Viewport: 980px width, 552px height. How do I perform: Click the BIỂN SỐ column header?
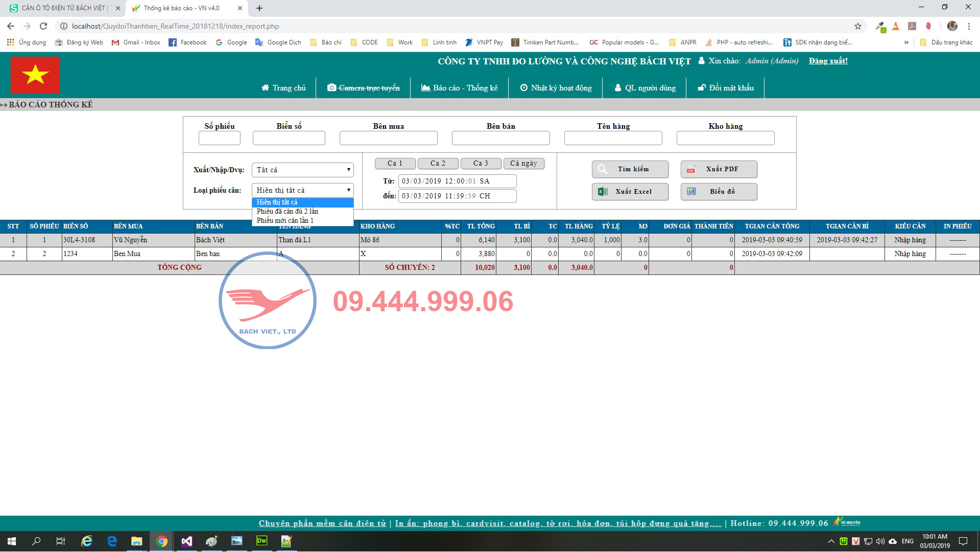click(87, 226)
